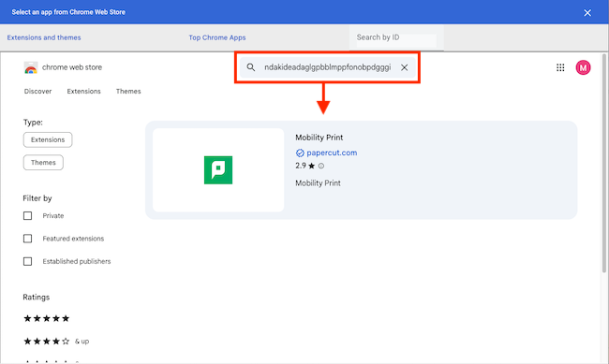Open the M account avatar

[x=583, y=67]
